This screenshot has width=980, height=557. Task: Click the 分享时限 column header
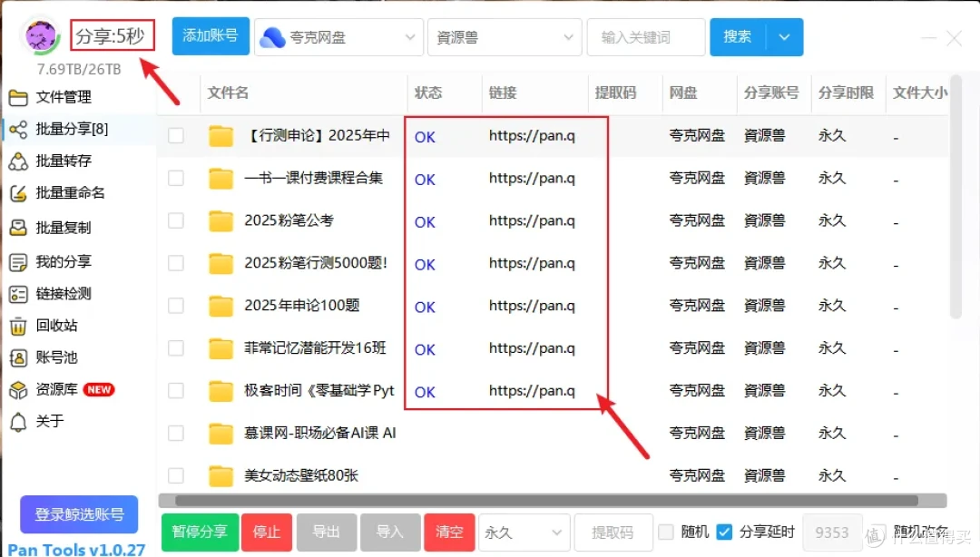pos(847,93)
